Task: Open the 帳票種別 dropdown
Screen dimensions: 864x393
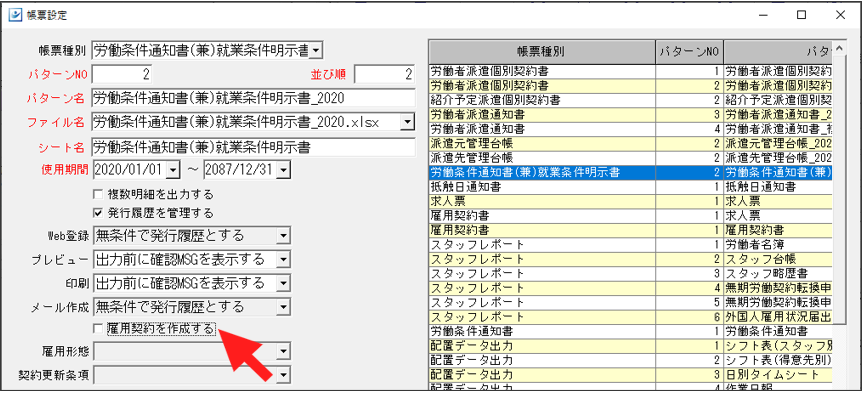Action: click(316, 51)
